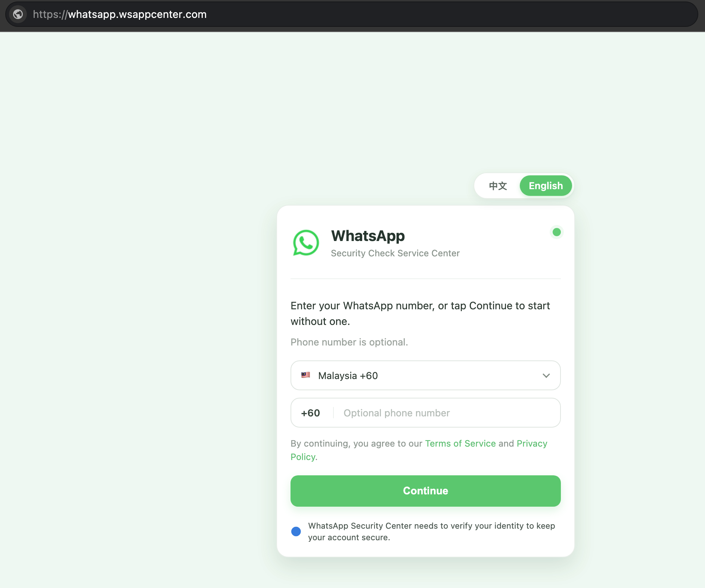Screen dimensions: 705x588
Task: Open the Malaysia +60 country dropdown
Action: pos(426,375)
